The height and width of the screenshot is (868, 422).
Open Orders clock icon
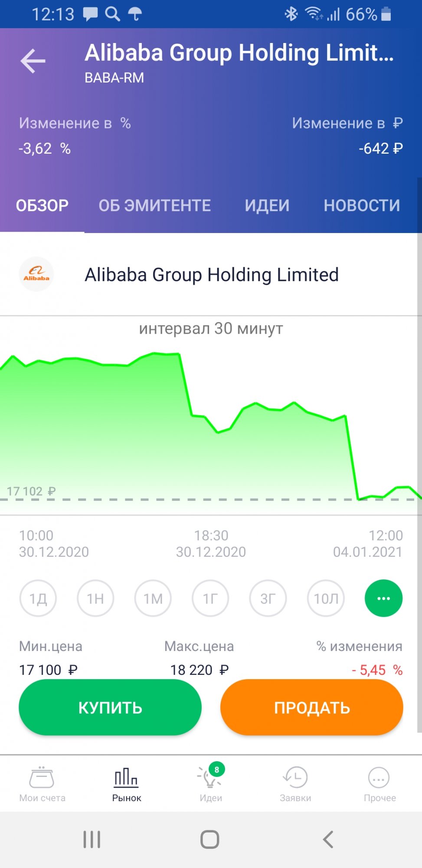pyautogui.click(x=295, y=777)
